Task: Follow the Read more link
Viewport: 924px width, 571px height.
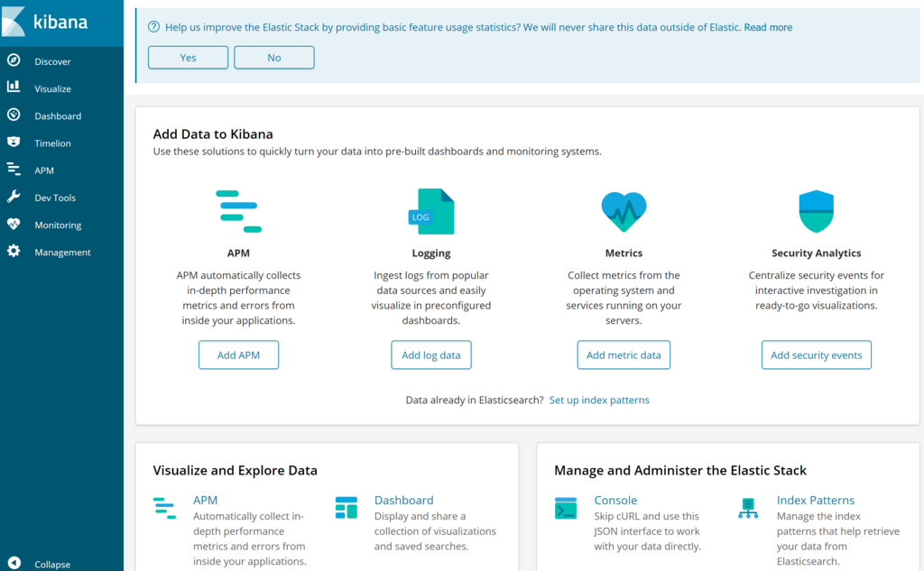Action: [768, 27]
